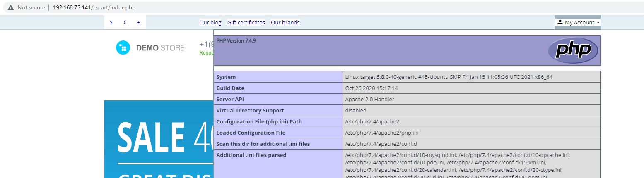Expand the My Account dropdown

click(578, 23)
